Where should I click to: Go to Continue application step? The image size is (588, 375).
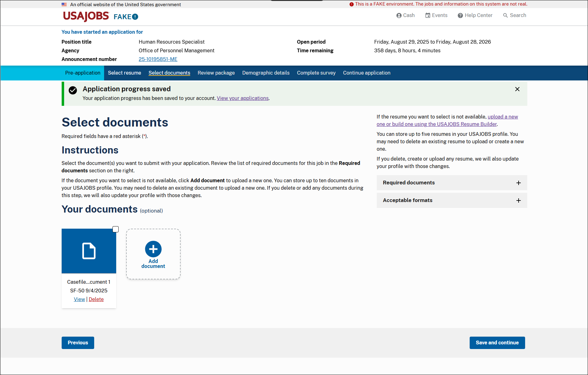[367, 73]
